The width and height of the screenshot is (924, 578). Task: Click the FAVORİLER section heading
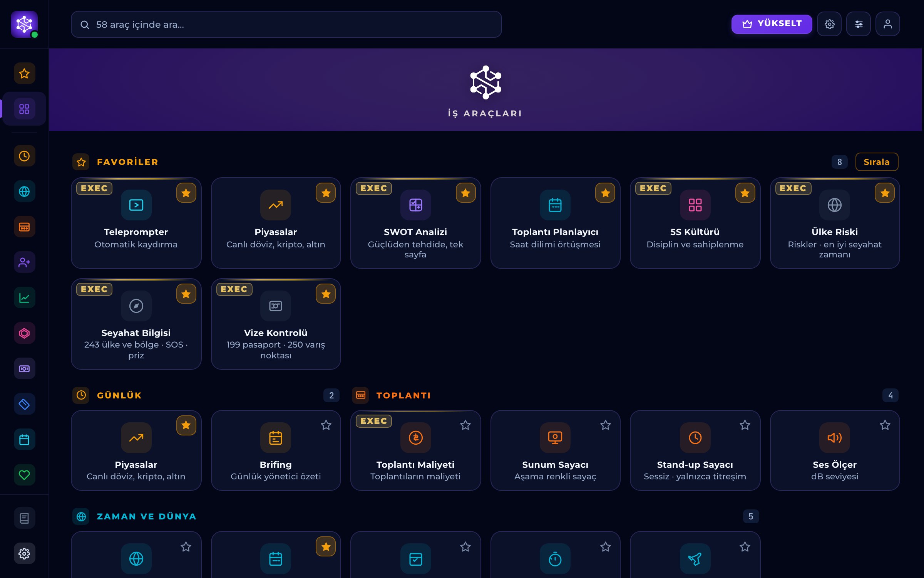[x=127, y=162]
